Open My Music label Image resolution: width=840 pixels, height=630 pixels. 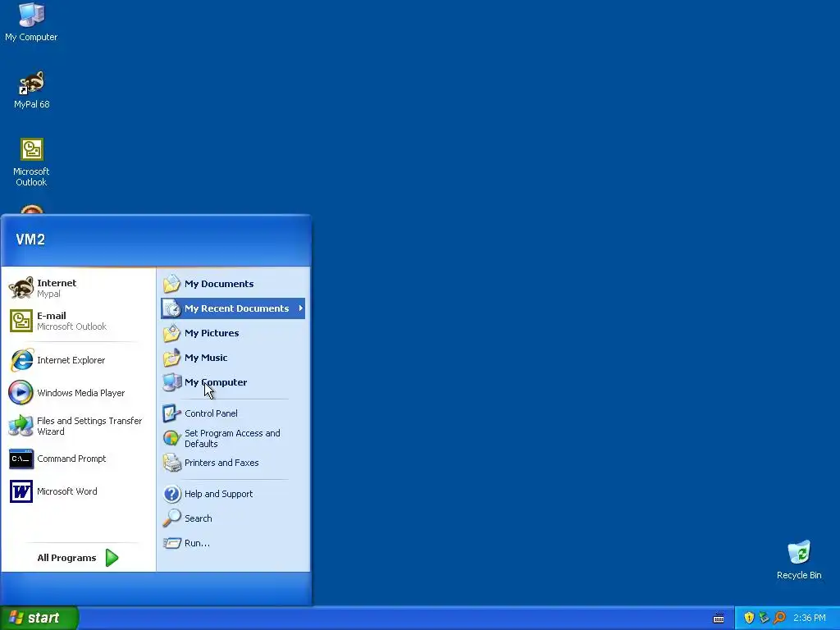pos(206,358)
